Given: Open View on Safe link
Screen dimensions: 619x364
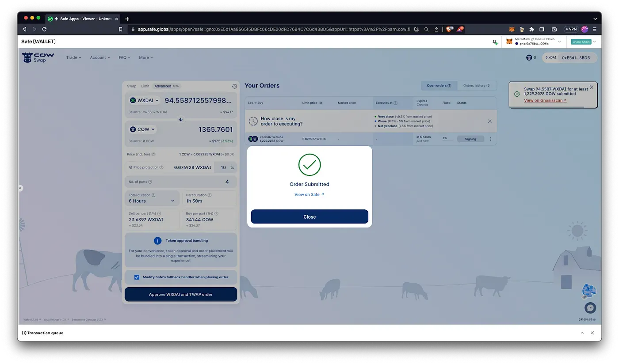Looking at the screenshot, I should (309, 194).
